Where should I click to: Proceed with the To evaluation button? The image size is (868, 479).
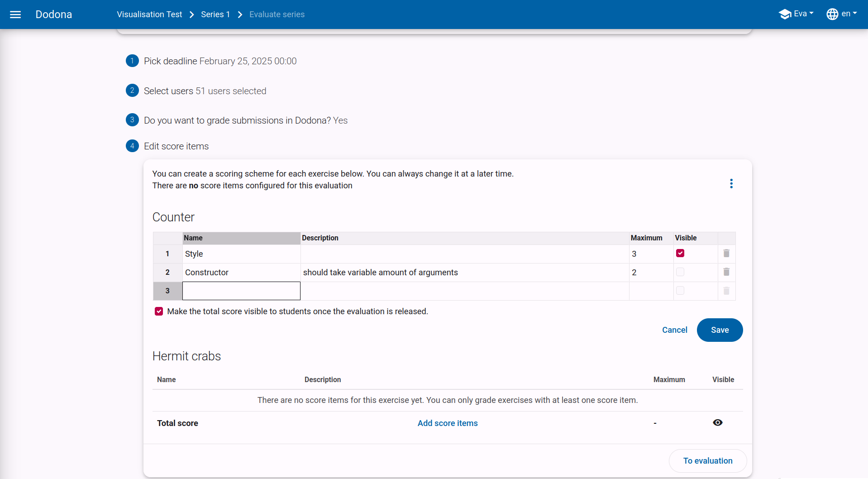tap(708, 461)
